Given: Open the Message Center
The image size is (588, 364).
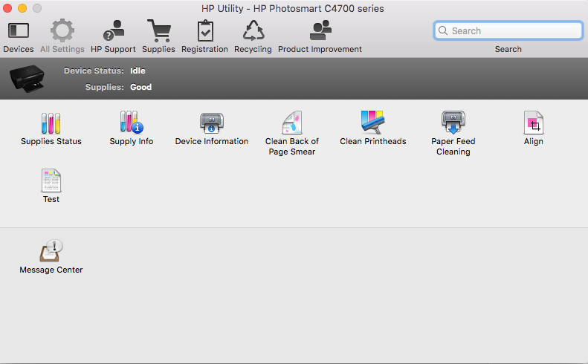Looking at the screenshot, I should tap(51, 251).
